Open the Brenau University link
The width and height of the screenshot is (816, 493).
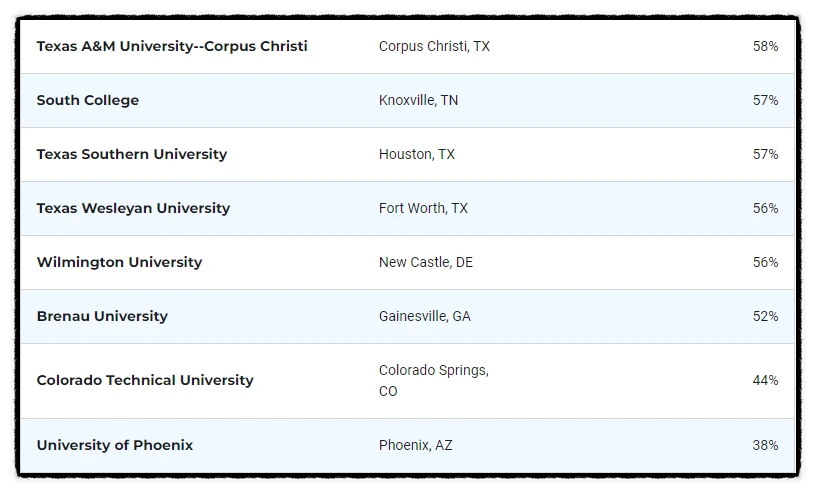[102, 317]
